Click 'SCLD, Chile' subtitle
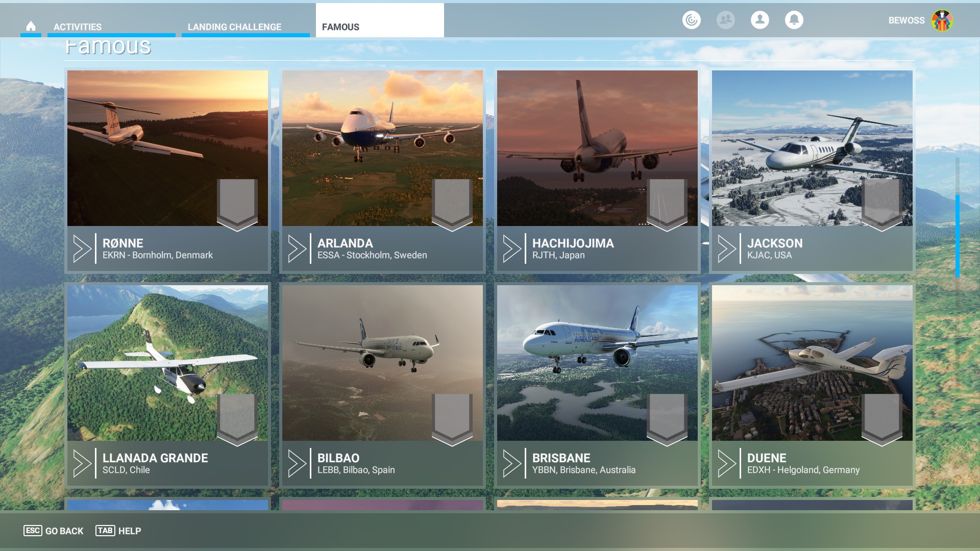 click(x=126, y=470)
